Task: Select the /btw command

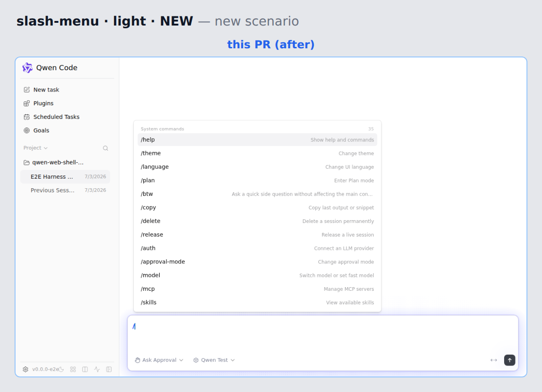Action: (257, 194)
